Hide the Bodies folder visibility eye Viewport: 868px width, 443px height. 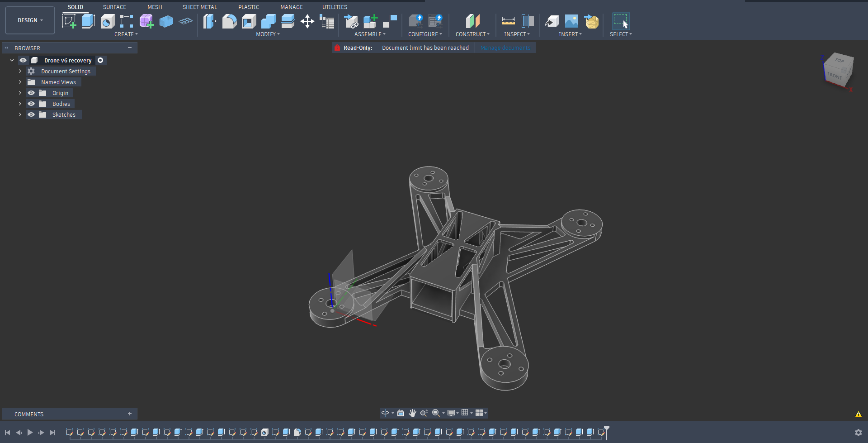(31, 104)
